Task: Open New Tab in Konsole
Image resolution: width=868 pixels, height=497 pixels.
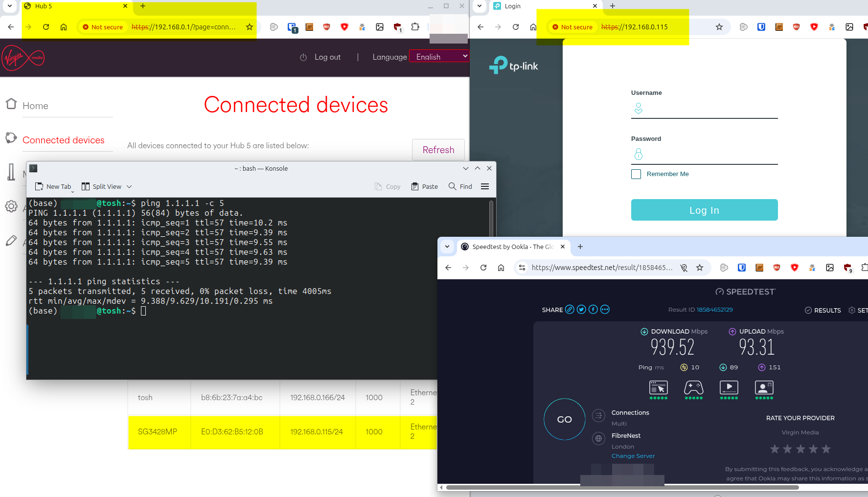Action: point(53,186)
